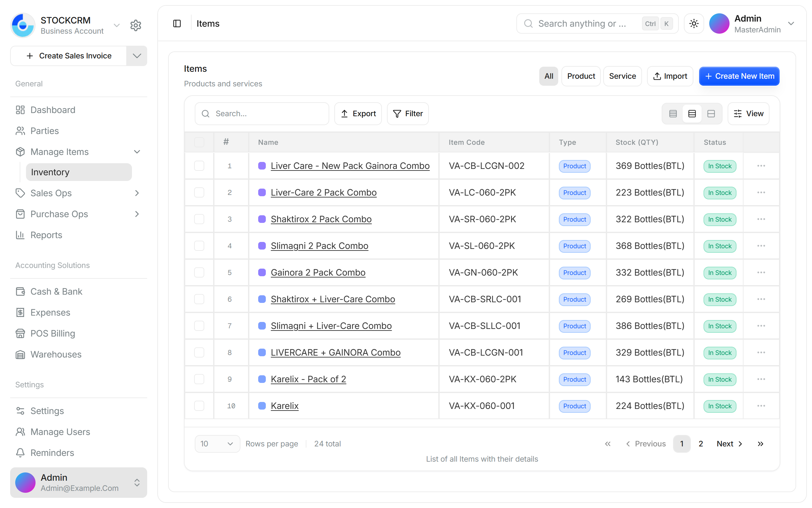812x508 pixels.
Task: Tick the select-all checkbox in table header
Action: click(x=199, y=142)
